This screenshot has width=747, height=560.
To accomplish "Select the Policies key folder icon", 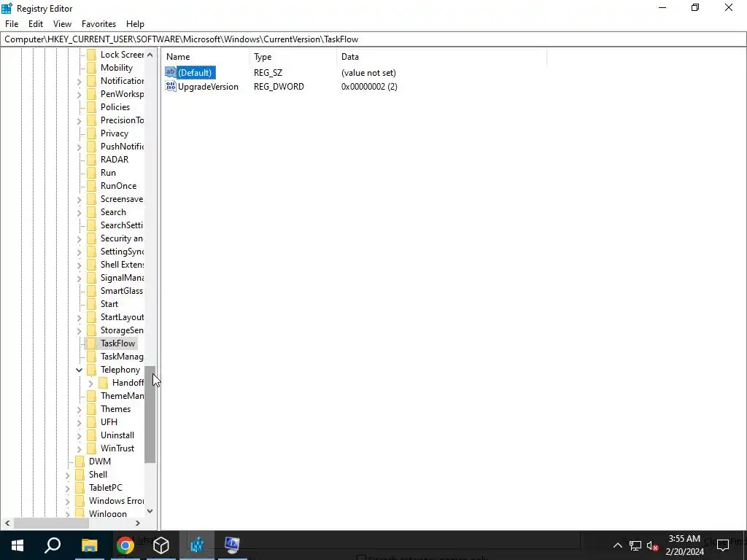I will [x=91, y=106].
